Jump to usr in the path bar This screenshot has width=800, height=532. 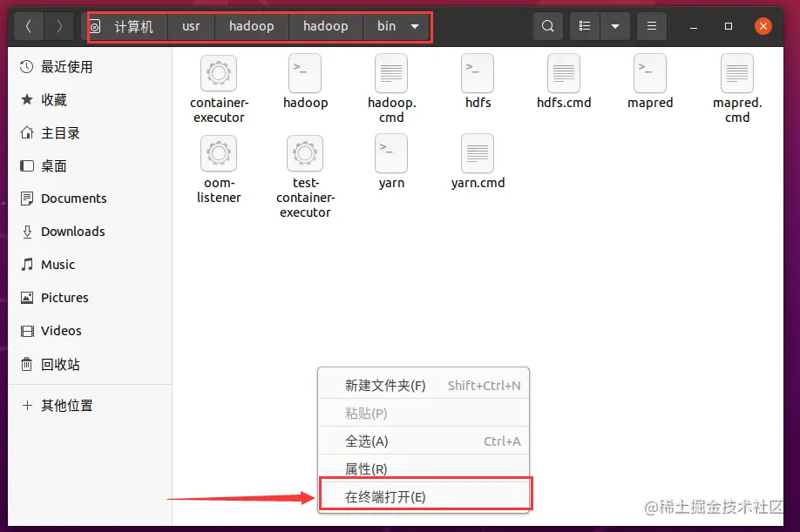[192, 26]
